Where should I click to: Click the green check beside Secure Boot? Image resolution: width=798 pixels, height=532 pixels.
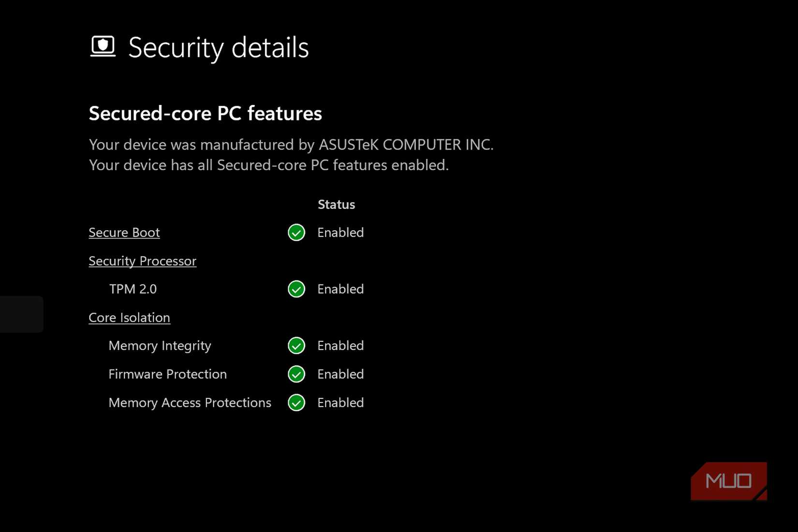[x=296, y=233]
